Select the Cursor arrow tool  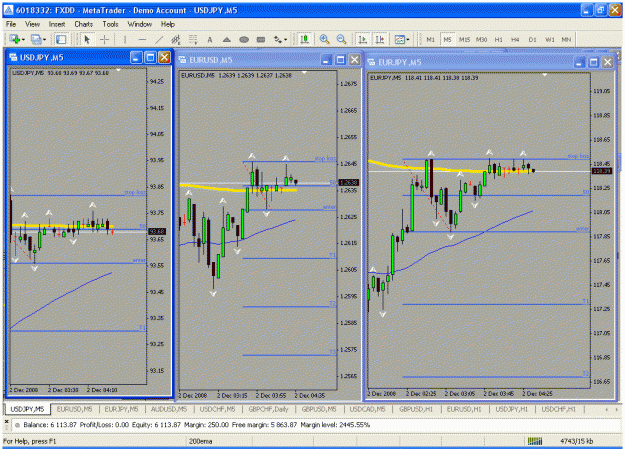pyautogui.click(x=87, y=39)
